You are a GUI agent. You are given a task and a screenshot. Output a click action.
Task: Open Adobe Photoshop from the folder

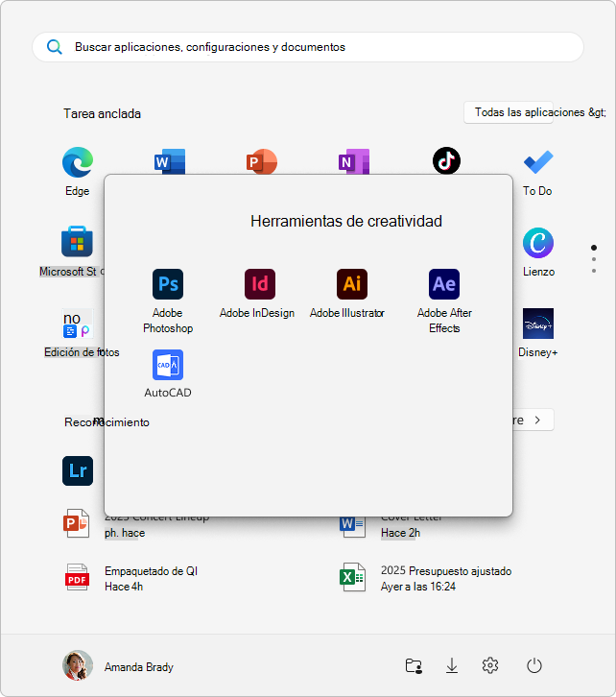click(168, 300)
